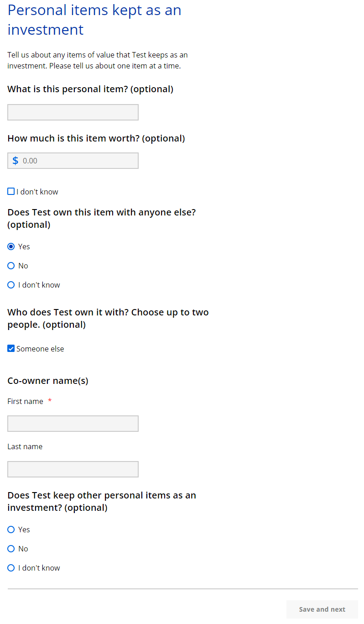Screen dimensions: 364x624
Task: Choose "I don't know" for other personal items
Action: point(11,568)
